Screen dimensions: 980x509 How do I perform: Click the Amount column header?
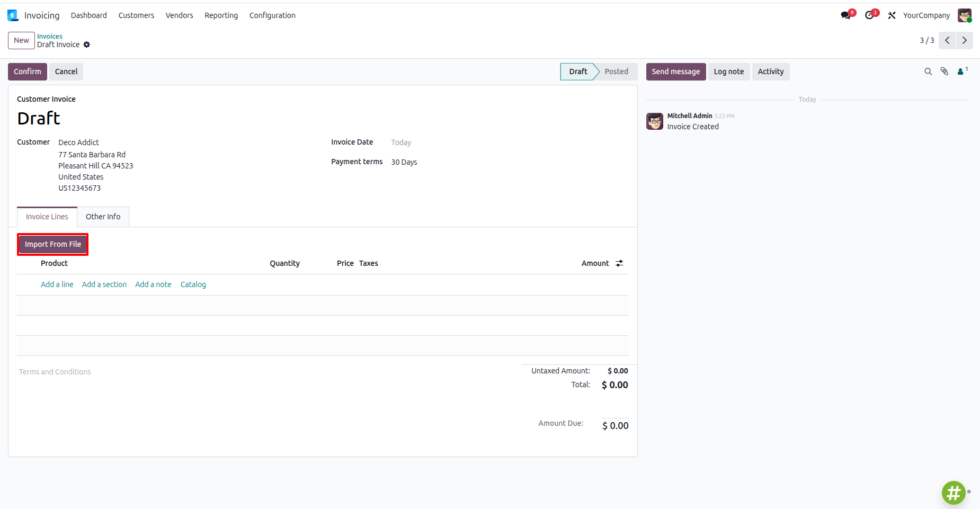pyautogui.click(x=595, y=263)
